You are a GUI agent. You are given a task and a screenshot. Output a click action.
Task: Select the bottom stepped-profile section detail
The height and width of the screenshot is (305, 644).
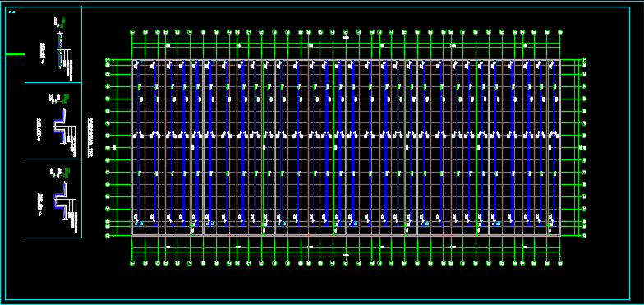[57, 201]
